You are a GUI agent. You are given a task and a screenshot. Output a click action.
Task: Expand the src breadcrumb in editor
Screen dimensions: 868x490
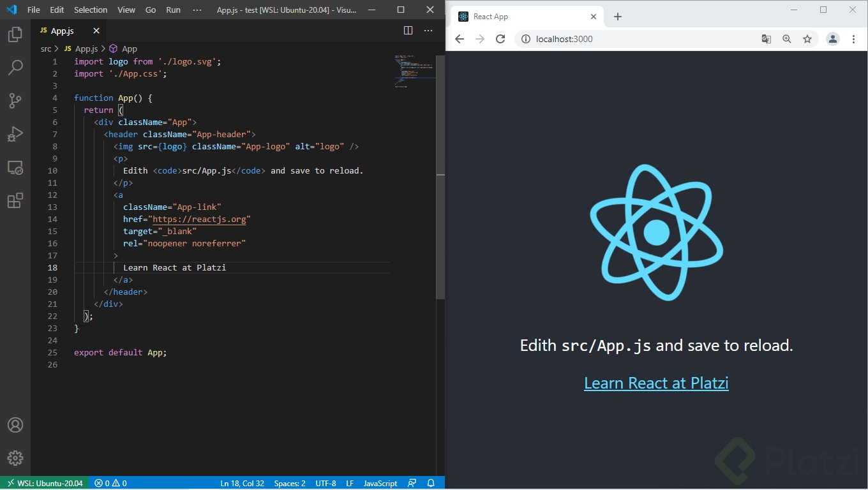point(46,48)
